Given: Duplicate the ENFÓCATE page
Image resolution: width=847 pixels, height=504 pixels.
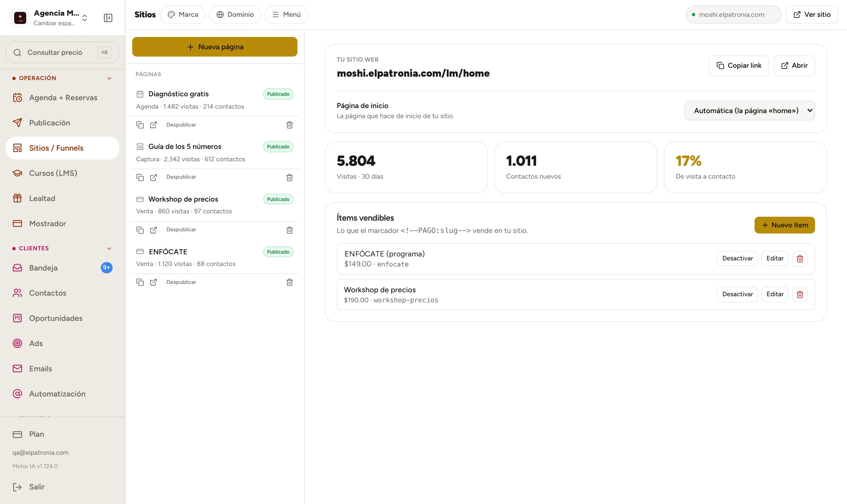Looking at the screenshot, I should pos(140,282).
